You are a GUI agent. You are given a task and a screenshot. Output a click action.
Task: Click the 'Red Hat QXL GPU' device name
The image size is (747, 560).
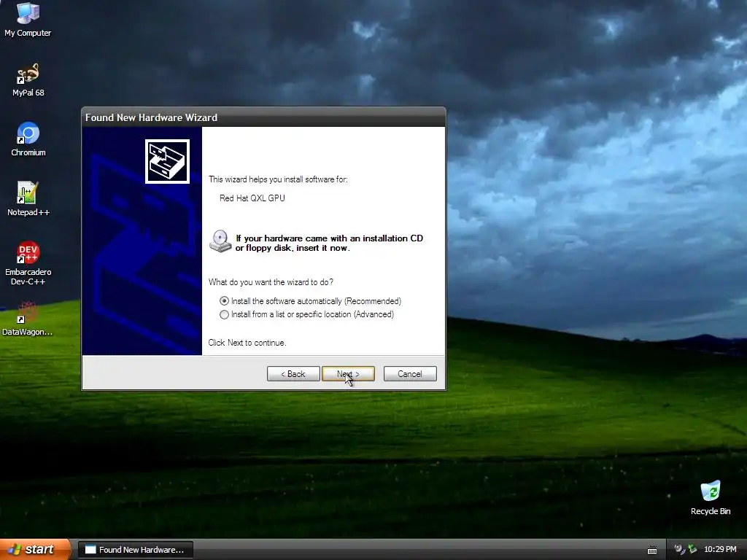[x=252, y=198]
